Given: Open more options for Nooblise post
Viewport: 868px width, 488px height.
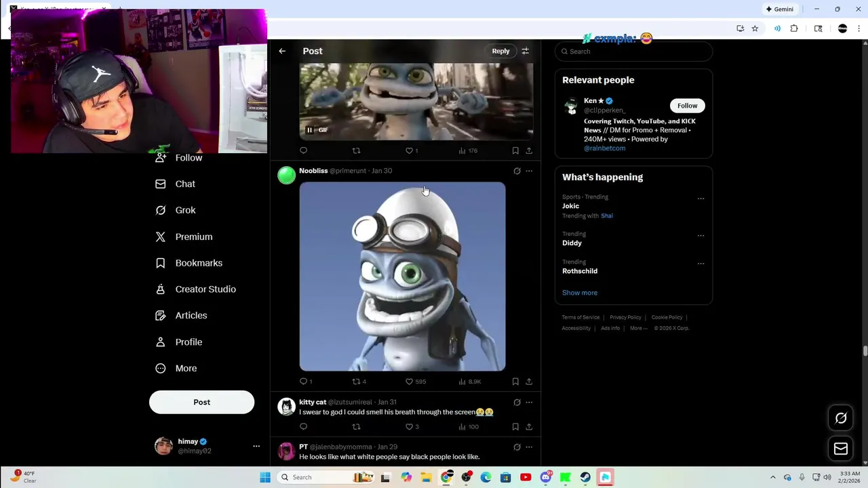Looking at the screenshot, I should coord(529,171).
